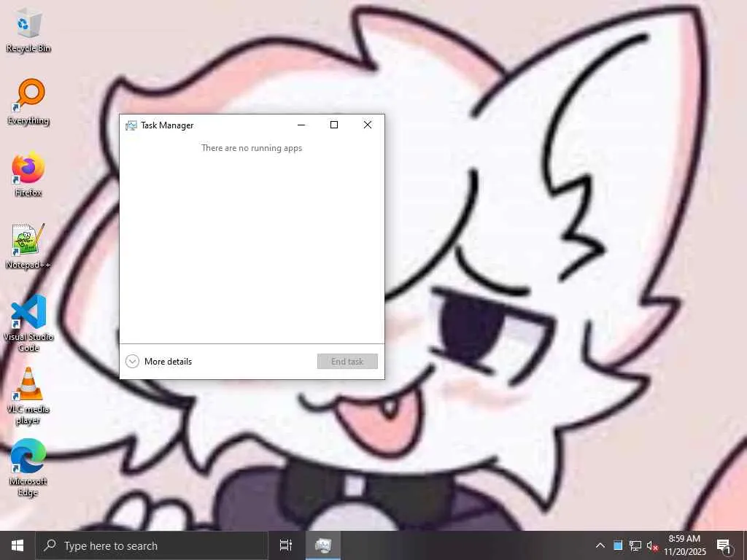Image resolution: width=747 pixels, height=560 pixels.
Task: Select the Everything search shortcut
Action: point(28,102)
